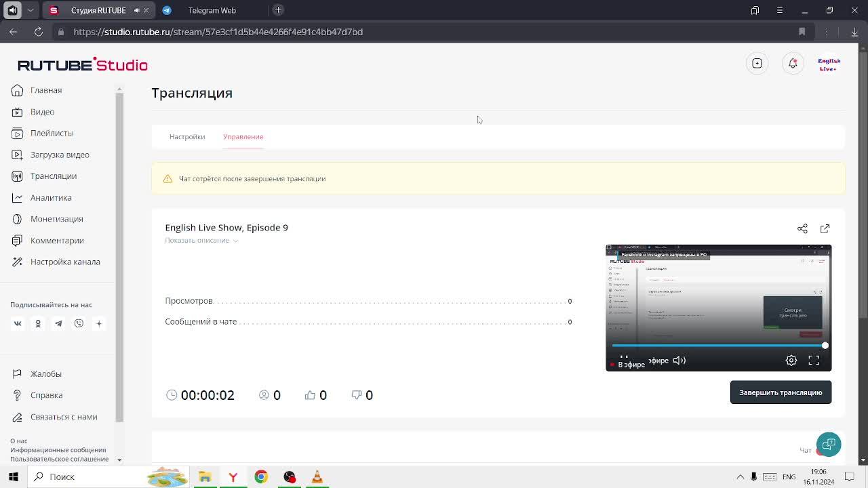Open Настройка канала page
This screenshot has height=488, width=868.
(x=65, y=262)
